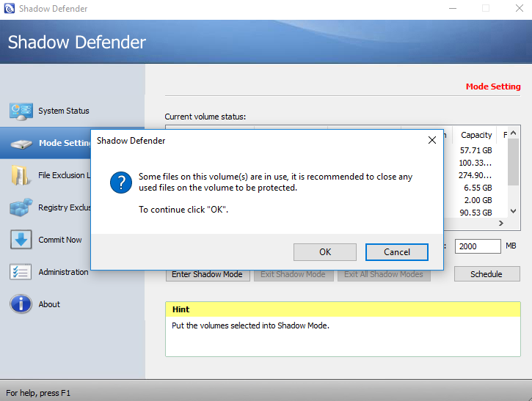
Task: Open Commit Now page
Action: click(59, 240)
